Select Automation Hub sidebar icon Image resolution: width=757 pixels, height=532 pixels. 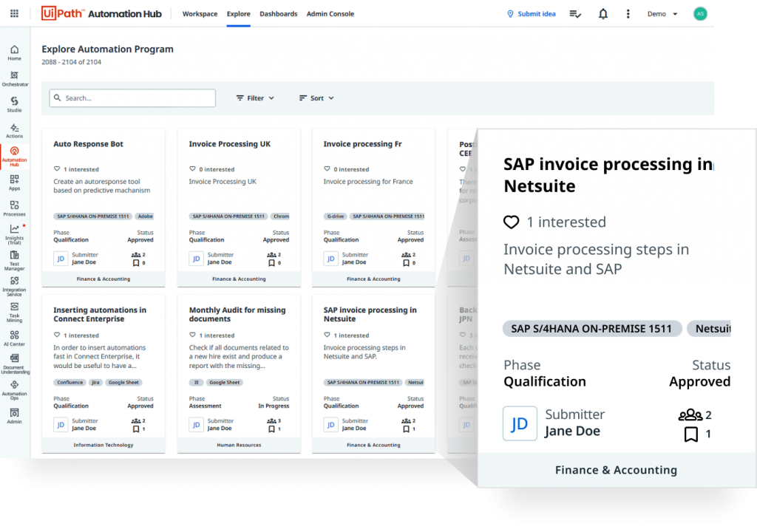(x=15, y=157)
